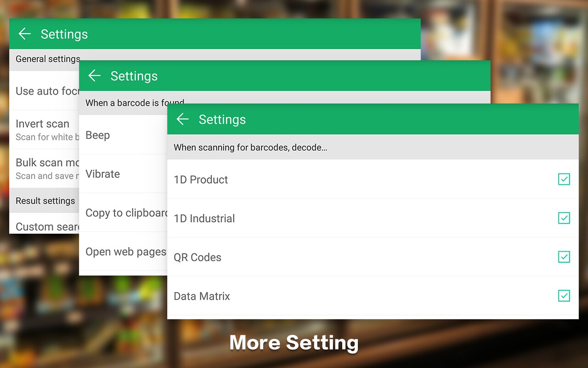Click back arrow in the middle Settings panel

click(95, 76)
